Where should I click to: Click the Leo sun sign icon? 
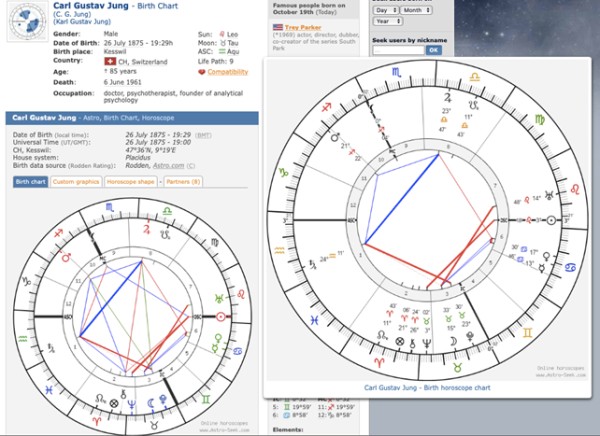pyautogui.click(x=220, y=32)
